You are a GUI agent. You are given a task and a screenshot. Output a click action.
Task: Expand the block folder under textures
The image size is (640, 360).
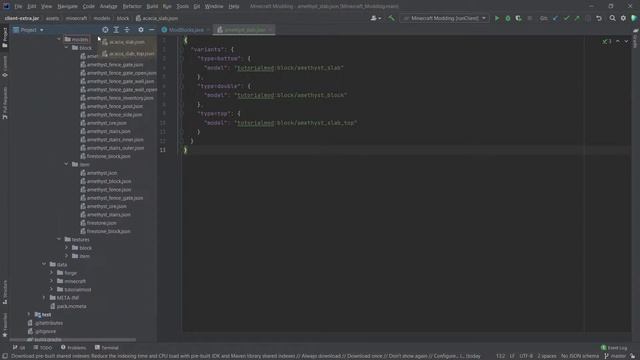pyautogui.click(x=66, y=248)
